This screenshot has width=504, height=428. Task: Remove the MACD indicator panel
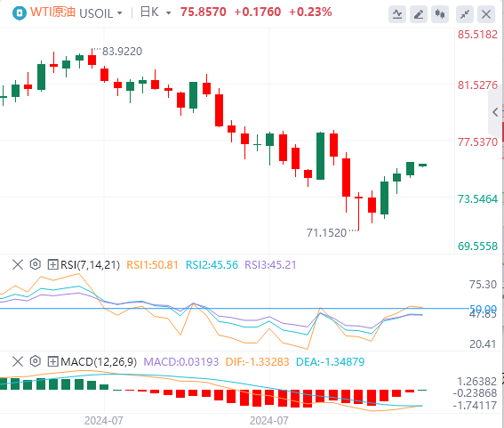coord(18,361)
